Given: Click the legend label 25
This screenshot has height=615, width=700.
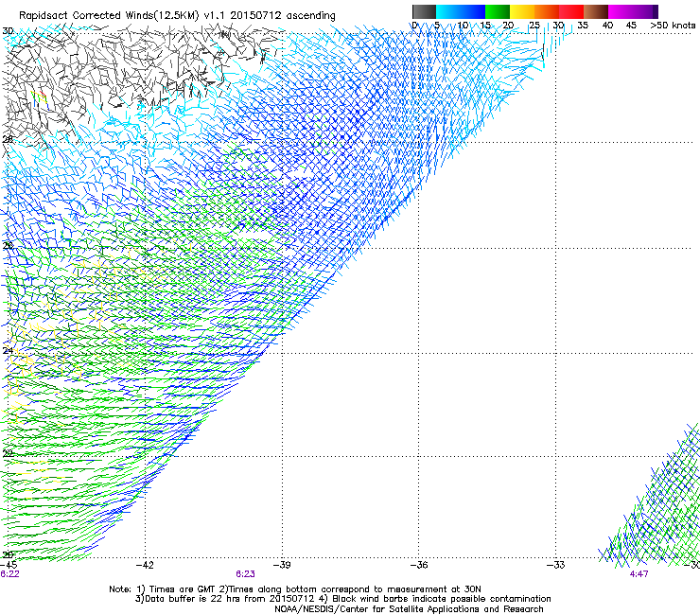Looking at the screenshot, I should click(x=534, y=25).
